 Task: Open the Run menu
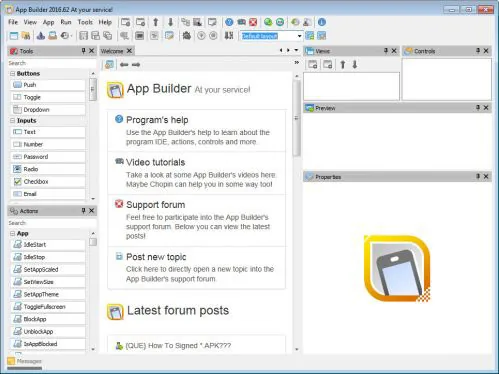(66, 22)
